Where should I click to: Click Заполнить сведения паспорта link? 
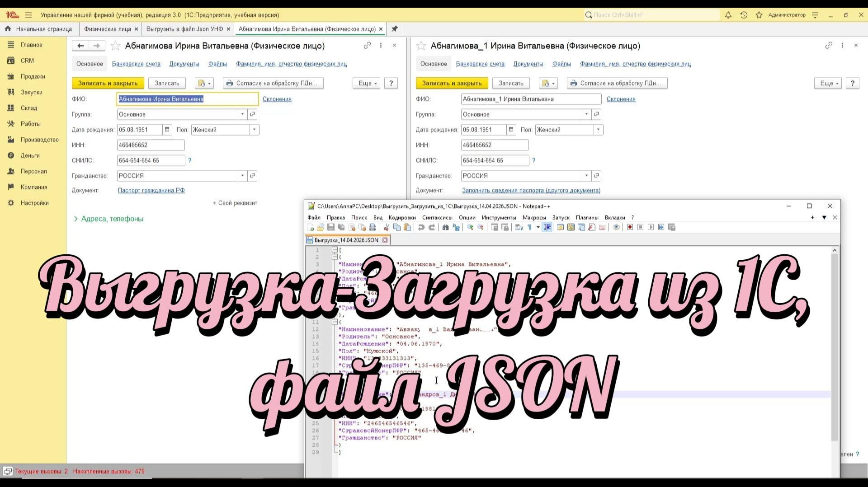point(531,190)
